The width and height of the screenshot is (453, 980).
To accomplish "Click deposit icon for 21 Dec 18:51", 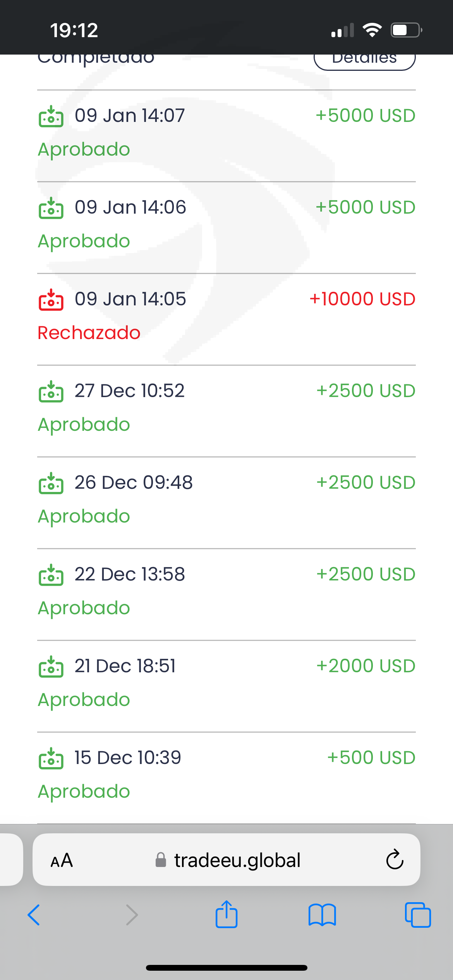I will 51,667.
